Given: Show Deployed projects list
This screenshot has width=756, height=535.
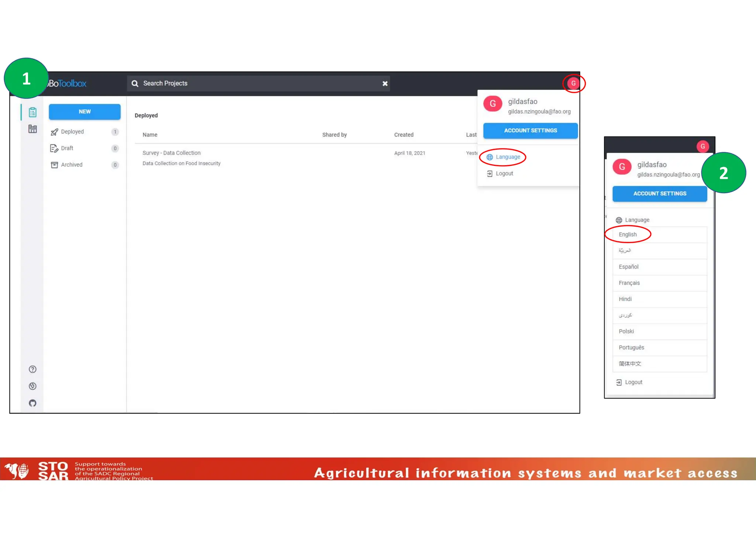Looking at the screenshot, I should coord(72,132).
